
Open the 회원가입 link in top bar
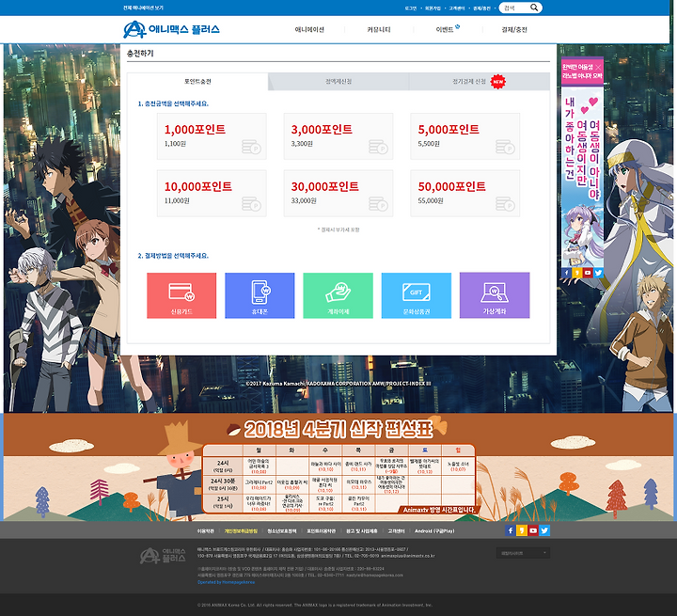click(x=433, y=8)
